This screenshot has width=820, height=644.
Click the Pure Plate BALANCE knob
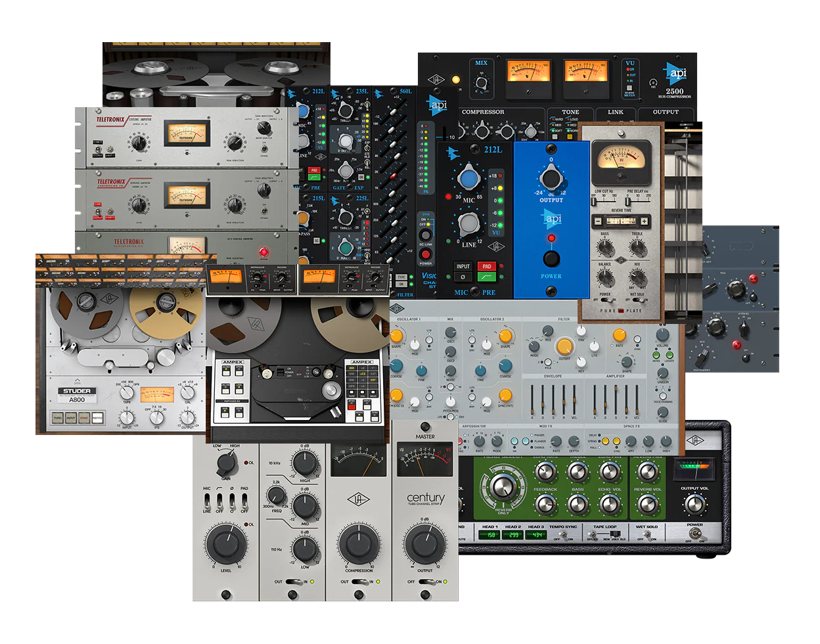click(604, 277)
